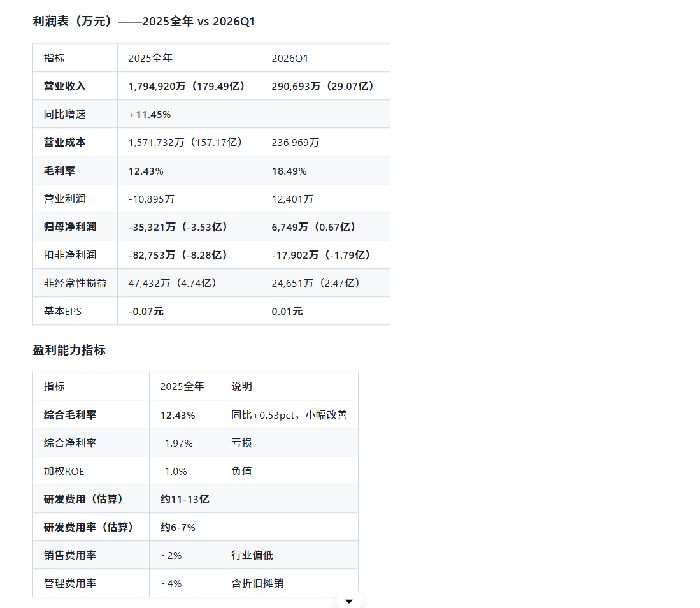700x608 pixels.
Task: Select the "盈利能力指标" section heading
Action: 69,350
